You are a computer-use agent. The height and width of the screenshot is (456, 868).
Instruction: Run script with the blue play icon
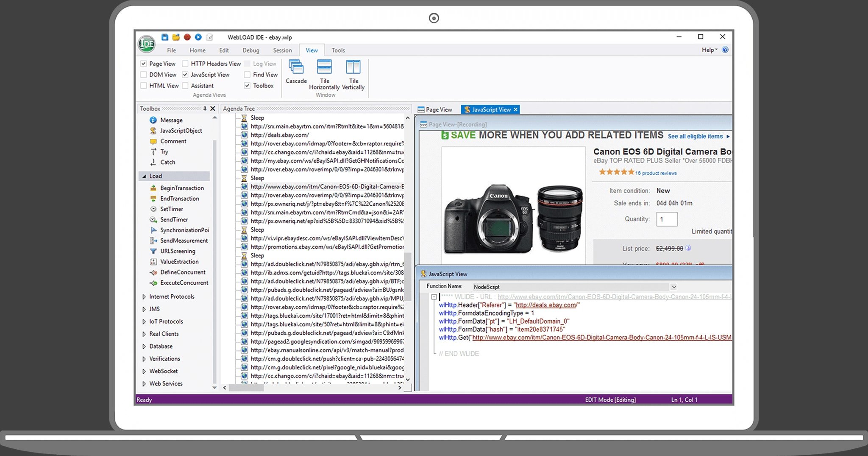(x=198, y=37)
